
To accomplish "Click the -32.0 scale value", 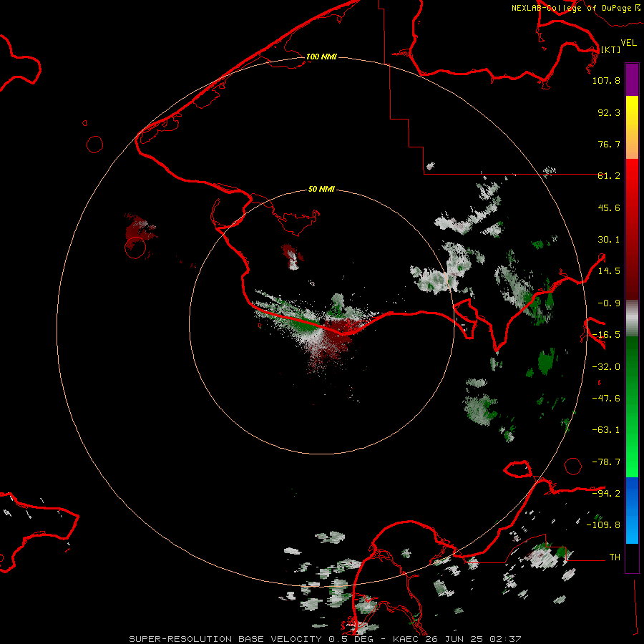I will [606, 367].
